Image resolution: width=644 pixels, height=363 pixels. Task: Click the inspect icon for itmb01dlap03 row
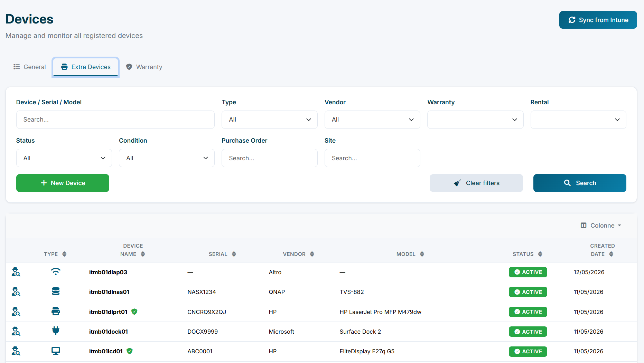16,272
